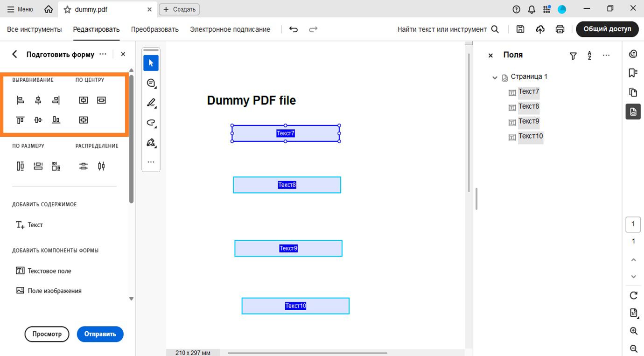
Task: Choose the highlighter tool in the quick toolbar
Action: click(151, 103)
